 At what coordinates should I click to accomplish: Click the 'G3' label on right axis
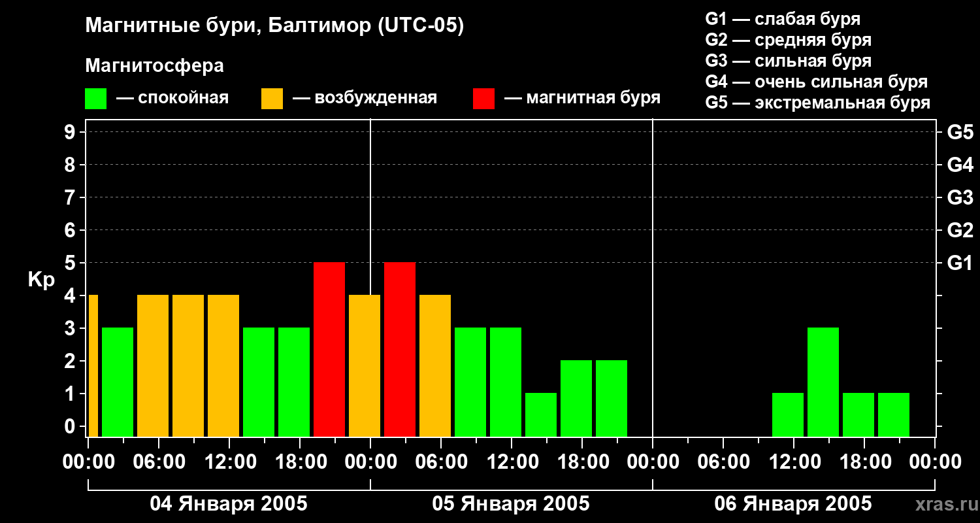pos(960,197)
